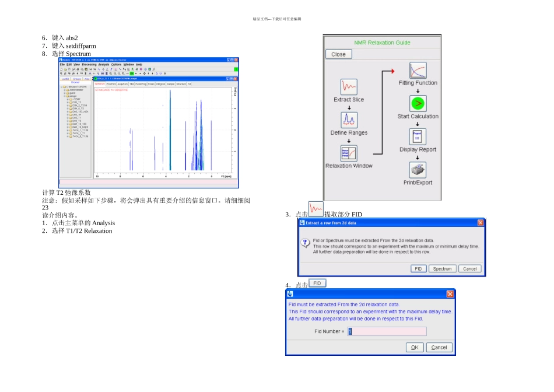Viewport: 554px width, 392px height.
Task: Choose Spectrum in the Extract a row dialog
Action: click(x=443, y=269)
